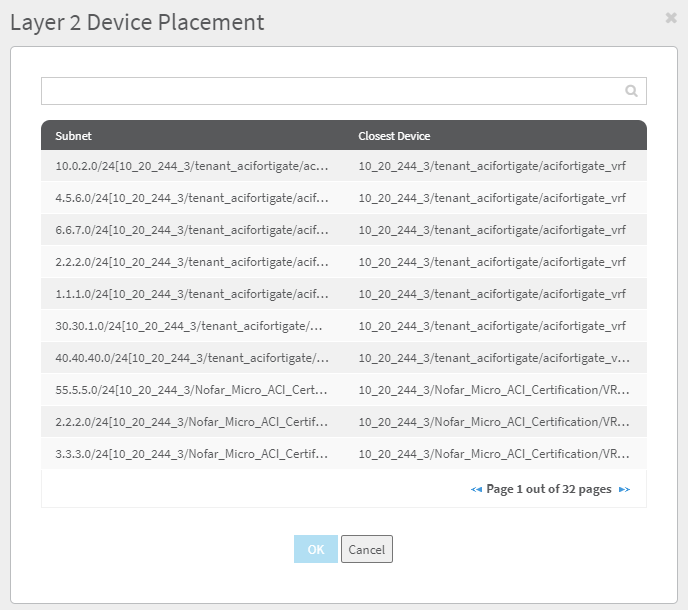The width and height of the screenshot is (688, 610).
Task: Choose the 3.3.3.0/24 subnet row
Action: point(191,454)
